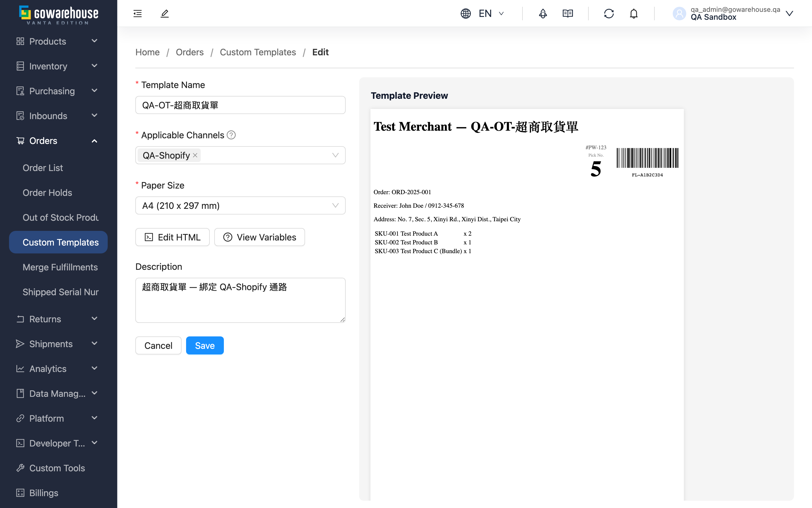Open the rocket announcements icon
Viewport: 812px width, 508px height.
click(543, 14)
